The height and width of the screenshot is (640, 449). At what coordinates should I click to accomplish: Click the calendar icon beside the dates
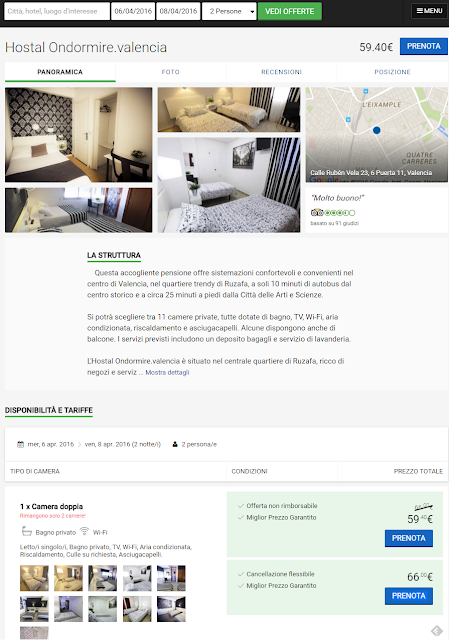[x=20, y=444]
